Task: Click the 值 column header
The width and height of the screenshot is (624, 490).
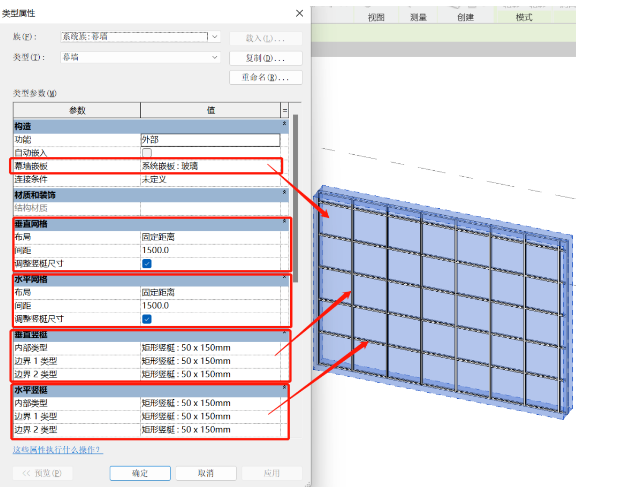Action: (x=211, y=110)
